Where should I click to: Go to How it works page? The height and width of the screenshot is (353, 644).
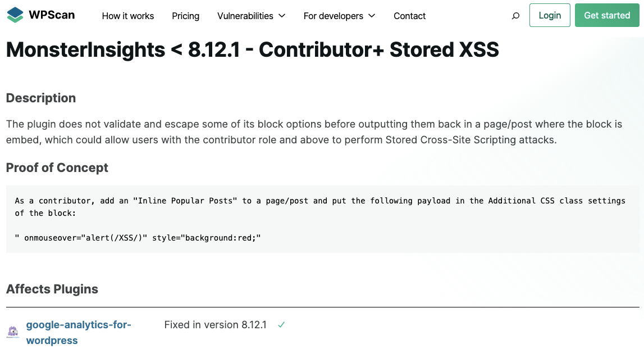pyautogui.click(x=127, y=16)
